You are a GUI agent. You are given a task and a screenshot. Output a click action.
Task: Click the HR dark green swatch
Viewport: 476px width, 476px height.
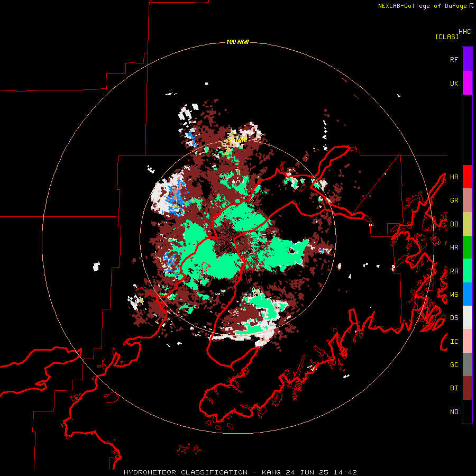(467, 248)
